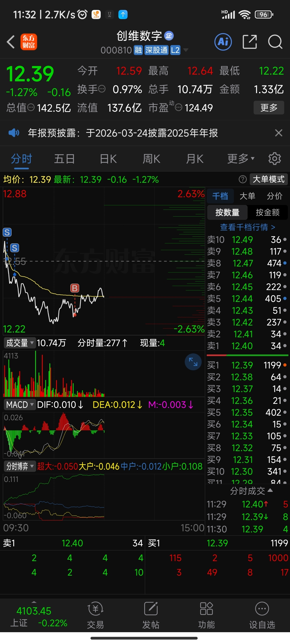Open the 东方财富 app logo

click(x=29, y=42)
